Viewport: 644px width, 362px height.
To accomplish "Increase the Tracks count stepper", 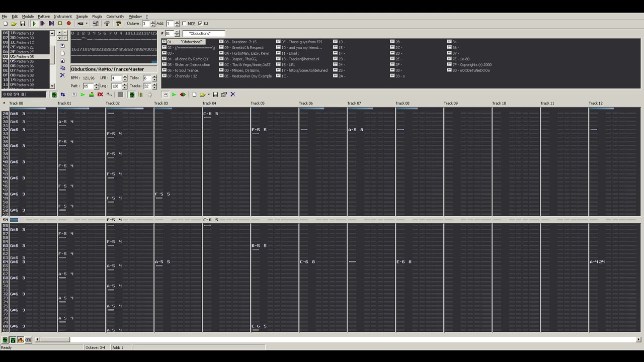I will [154, 84].
